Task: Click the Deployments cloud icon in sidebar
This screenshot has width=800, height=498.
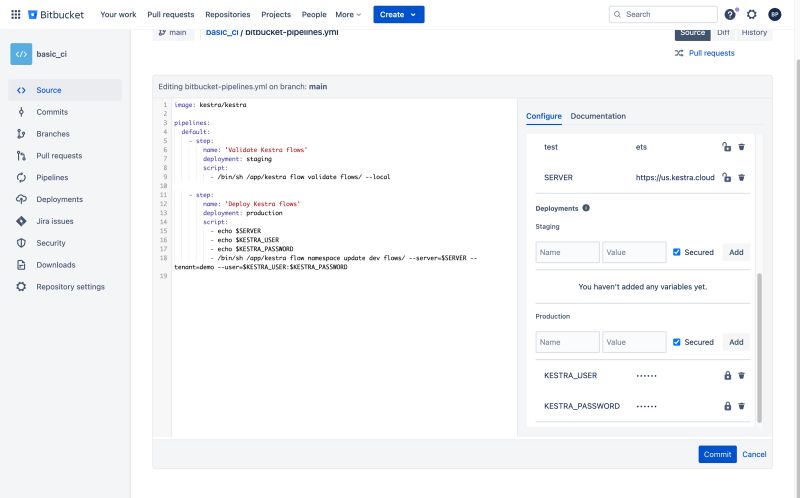Action: tap(21, 199)
